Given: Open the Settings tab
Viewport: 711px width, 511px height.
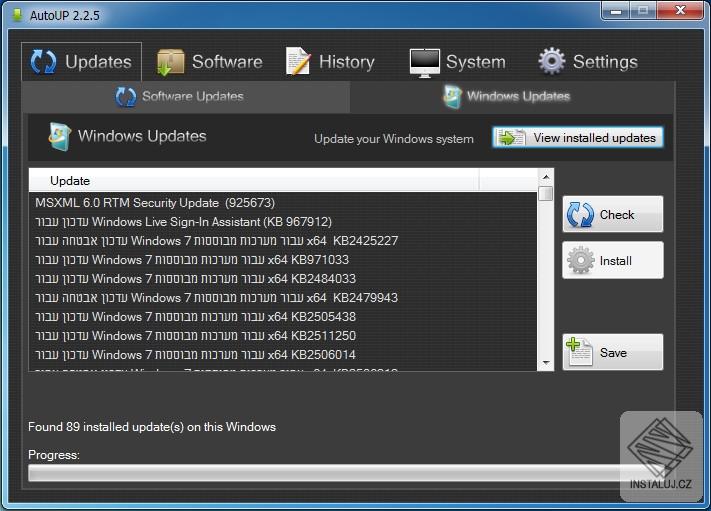Looking at the screenshot, I should click(x=588, y=62).
